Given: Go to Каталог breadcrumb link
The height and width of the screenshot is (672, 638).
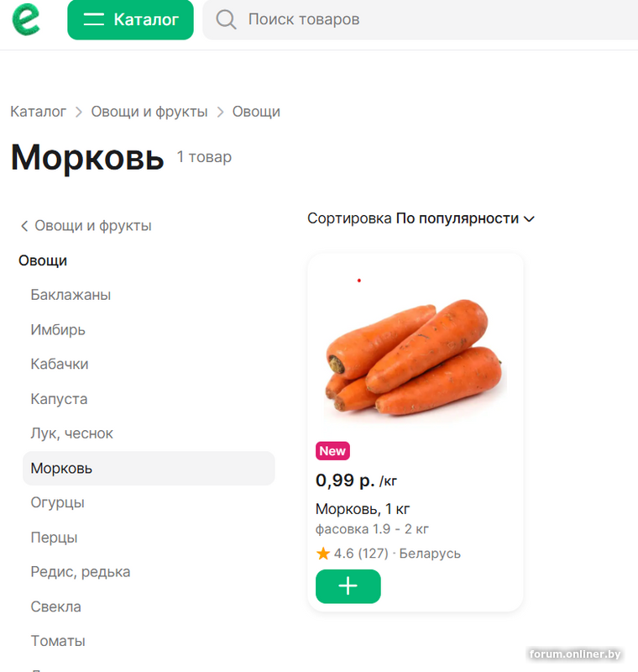Looking at the screenshot, I should point(38,112).
